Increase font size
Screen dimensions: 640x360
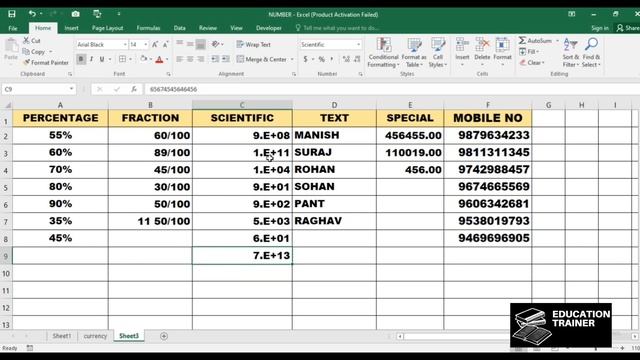point(155,44)
